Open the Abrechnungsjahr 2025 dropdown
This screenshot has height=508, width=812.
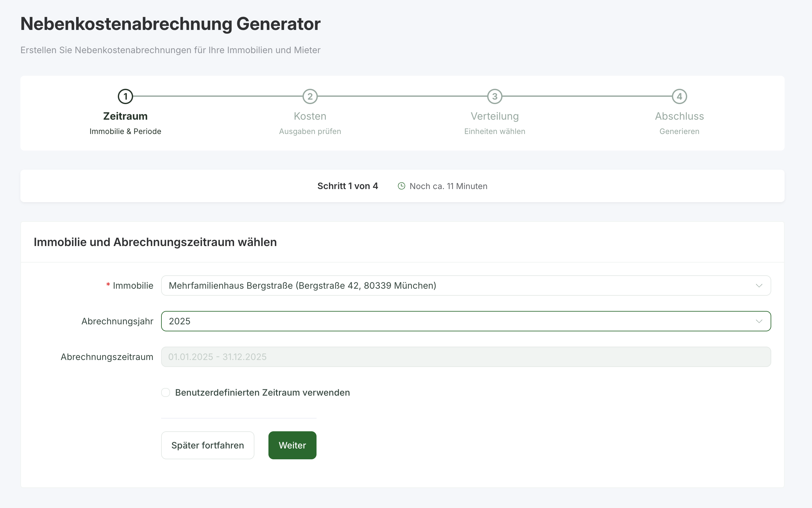click(x=437, y=321)
